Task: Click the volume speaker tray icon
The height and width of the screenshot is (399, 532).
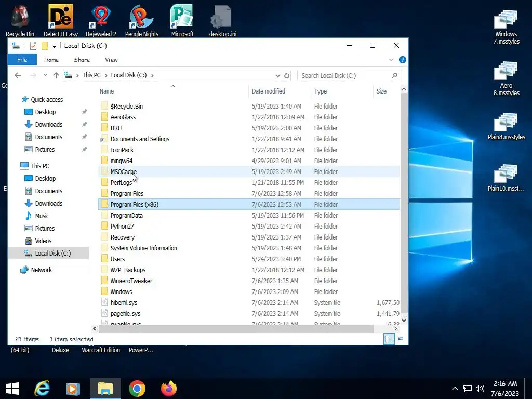Action: click(480, 389)
